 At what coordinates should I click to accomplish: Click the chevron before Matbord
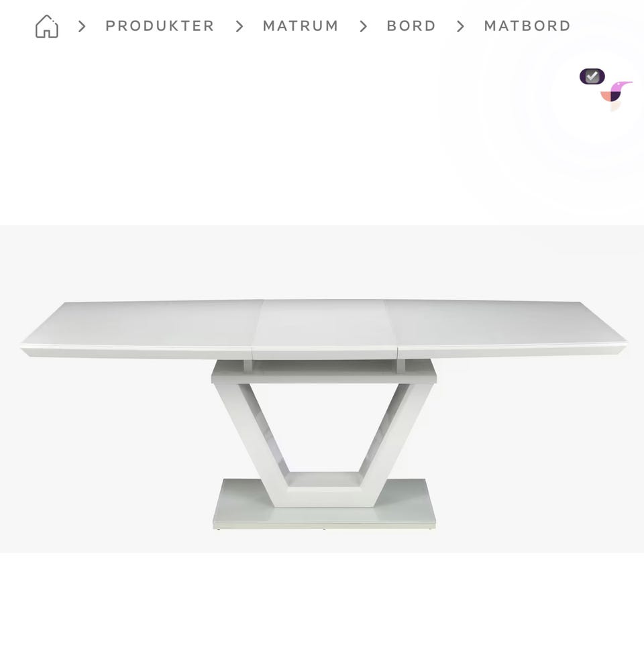pos(460,27)
